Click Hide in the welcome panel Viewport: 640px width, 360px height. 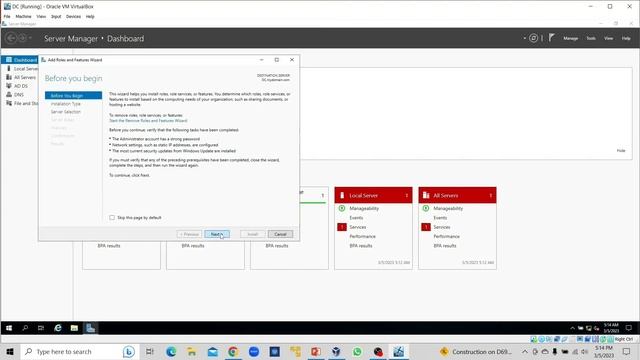621,151
